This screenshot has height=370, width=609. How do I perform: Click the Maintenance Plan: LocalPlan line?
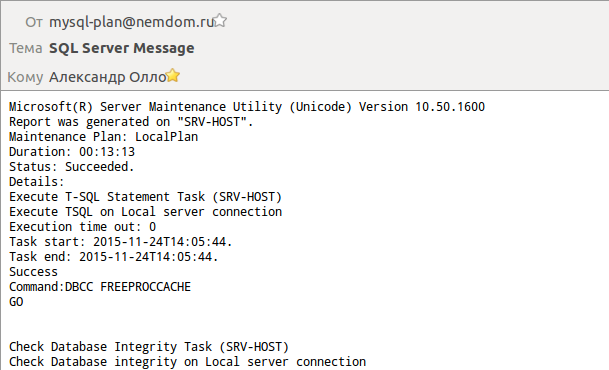tap(104, 137)
